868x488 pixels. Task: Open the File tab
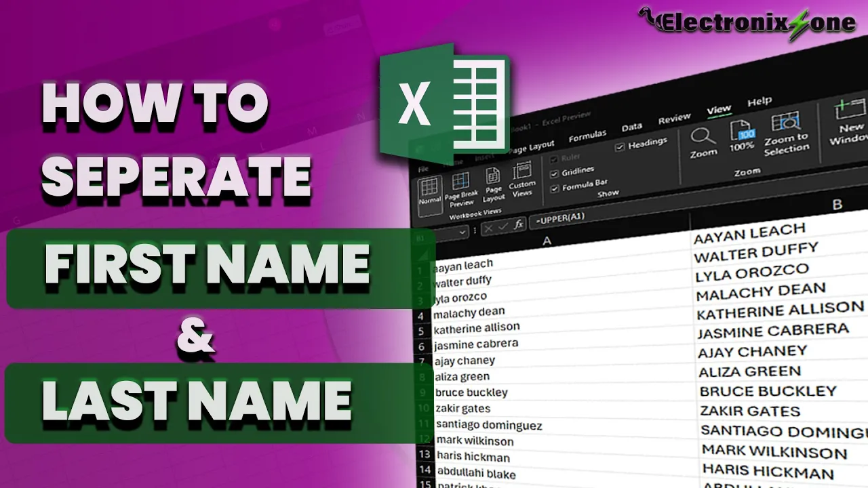pyautogui.click(x=423, y=169)
